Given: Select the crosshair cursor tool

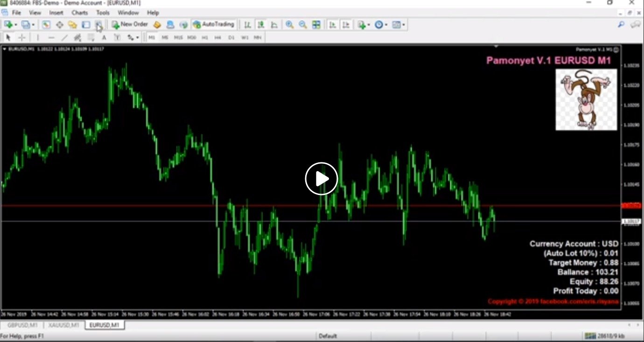Looking at the screenshot, I should point(21,38).
